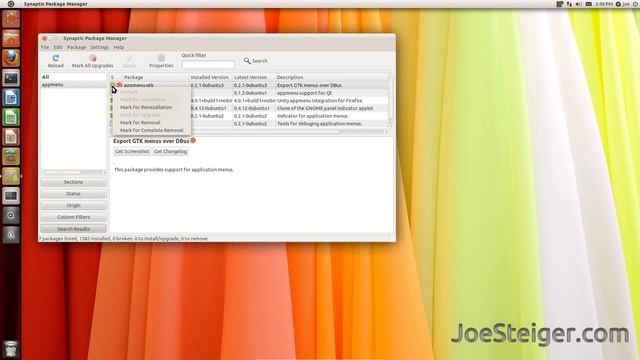This screenshot has height=360, width=640.
Task: Open the Dash home in the launcher
Action: point(11,19)
